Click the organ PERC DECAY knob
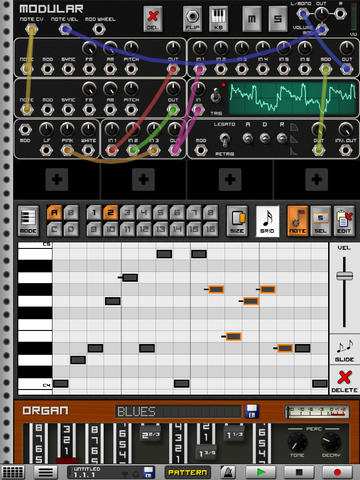Viewport: 360px width, 480px height. point(331,442)
